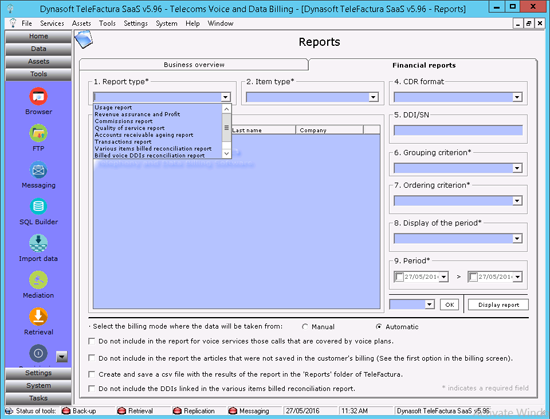Open the period start date picker arrow
The width and height of the screenshot is (550, 419).
click(x=444, y=277)
